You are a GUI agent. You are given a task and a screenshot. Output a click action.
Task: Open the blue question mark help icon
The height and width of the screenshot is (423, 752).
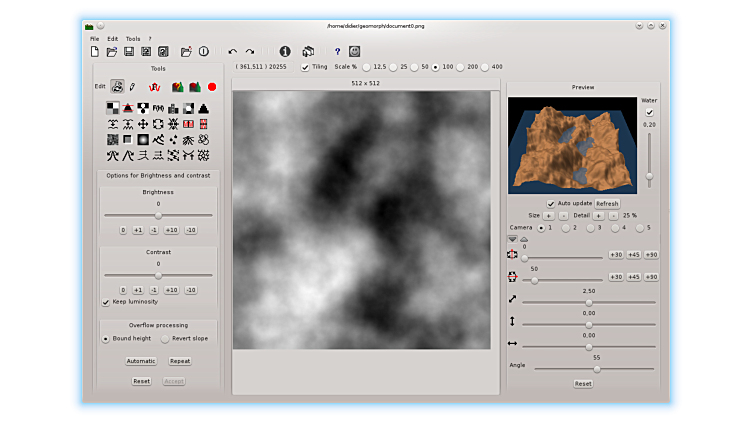coord(337,51)
